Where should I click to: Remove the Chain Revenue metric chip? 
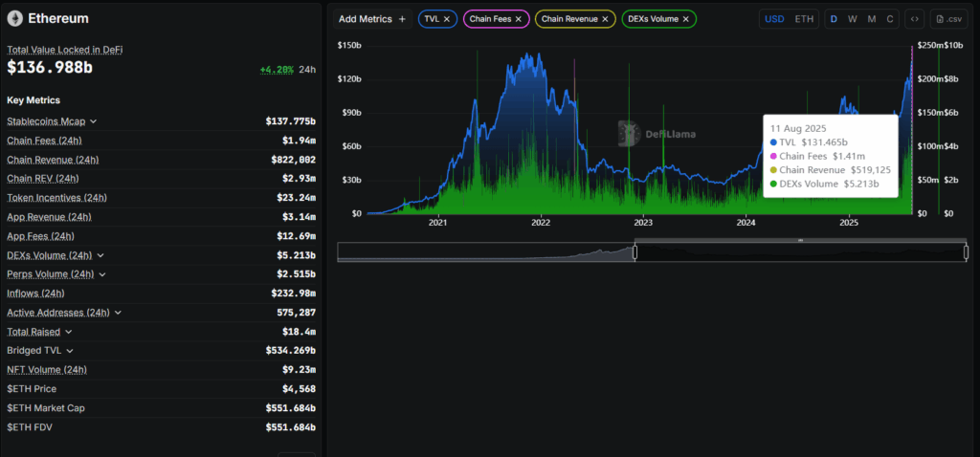coord(605,19)
